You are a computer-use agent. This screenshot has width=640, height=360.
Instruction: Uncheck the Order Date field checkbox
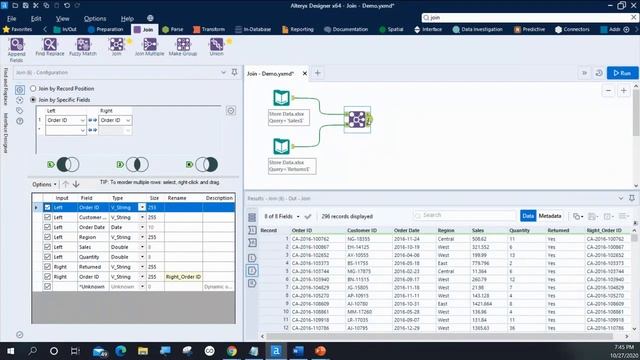[x=47, y=227]
